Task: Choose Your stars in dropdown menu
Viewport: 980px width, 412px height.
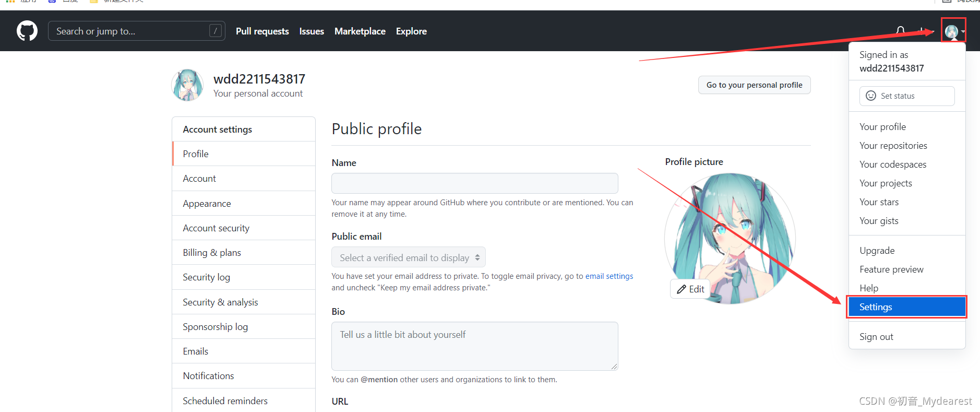Action: (907, 202)
